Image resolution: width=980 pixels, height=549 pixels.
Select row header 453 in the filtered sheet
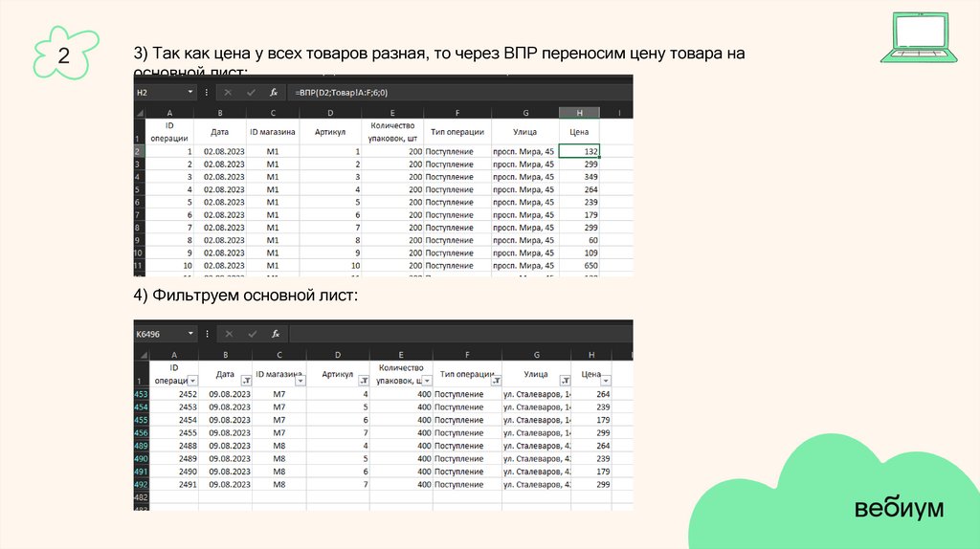click(142, 394)
